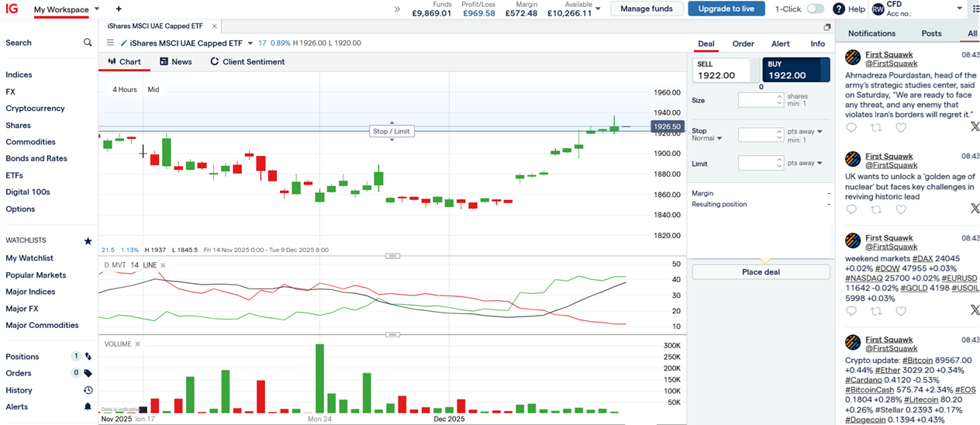Open the Available funds dropdown arrow
Image resolution: width=980 pixels, height=425 pixels.
[x=598, y=9]
